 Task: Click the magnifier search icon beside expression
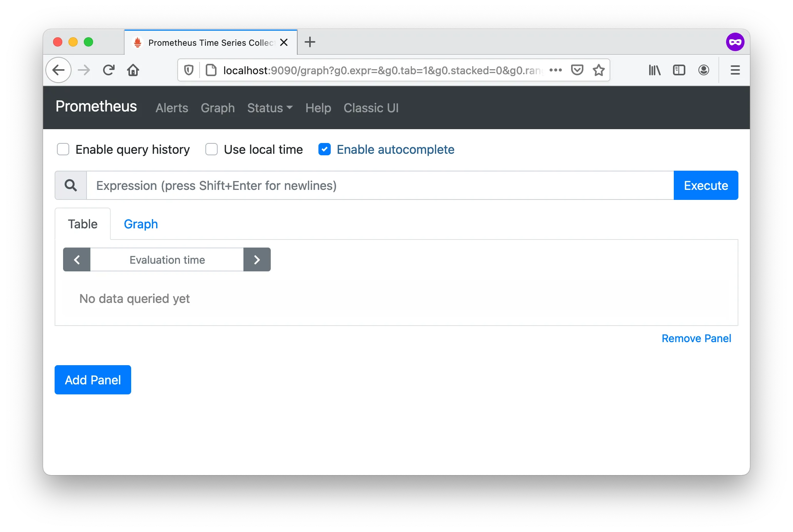[x=71, y=185]
